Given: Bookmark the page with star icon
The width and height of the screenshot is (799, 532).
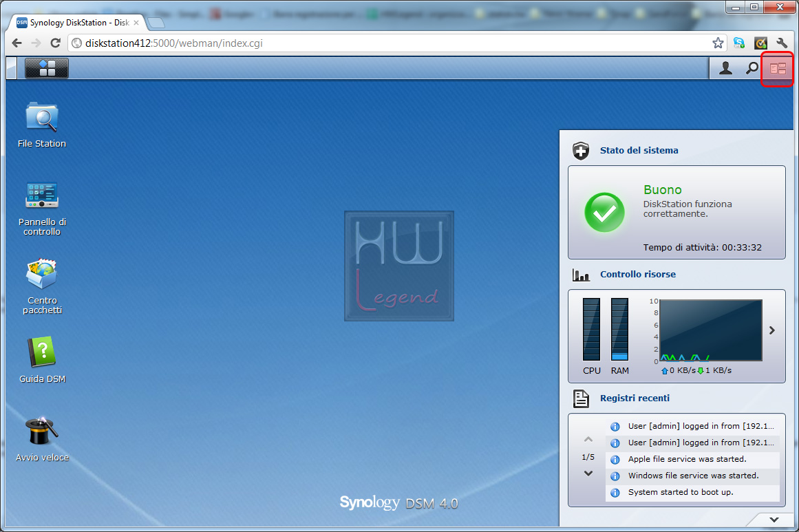Looking at the screenshot, I should (718, 43).
